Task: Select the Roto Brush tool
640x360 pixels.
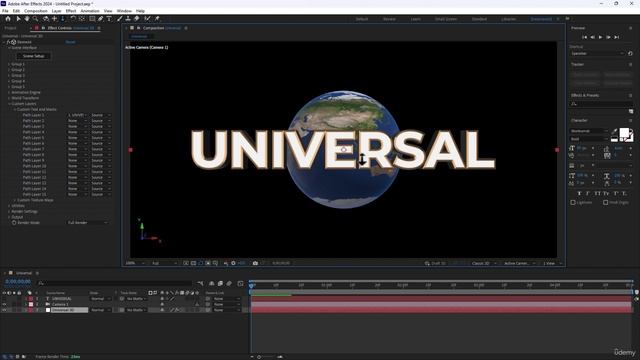Action: (x=147, y=19)
